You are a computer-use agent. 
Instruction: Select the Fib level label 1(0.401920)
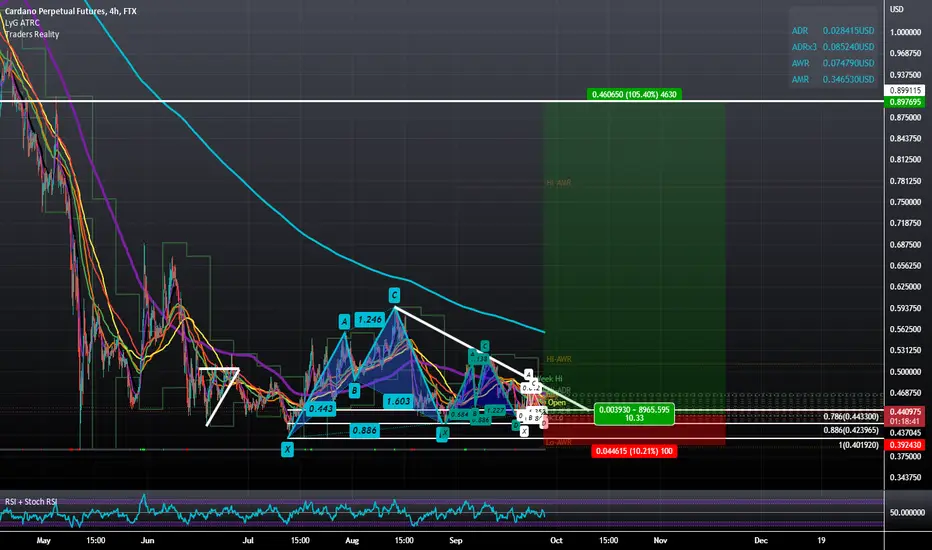(x=858, y=445)
